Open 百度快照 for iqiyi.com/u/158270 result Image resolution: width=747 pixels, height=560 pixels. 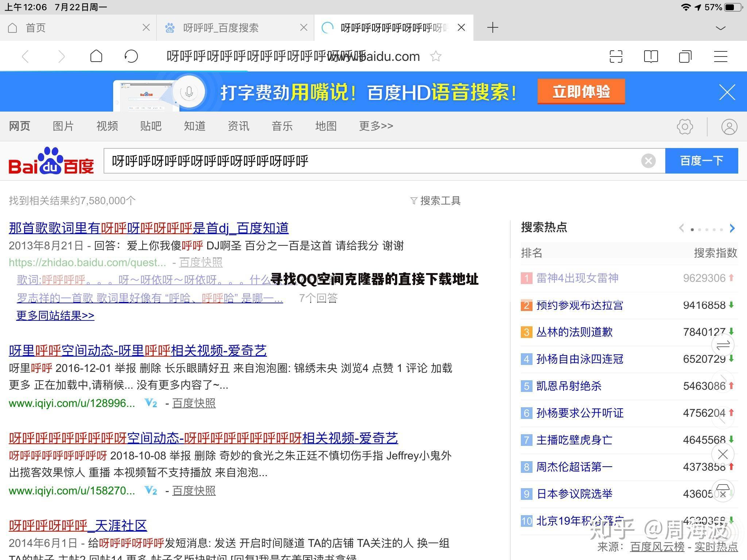194,491
